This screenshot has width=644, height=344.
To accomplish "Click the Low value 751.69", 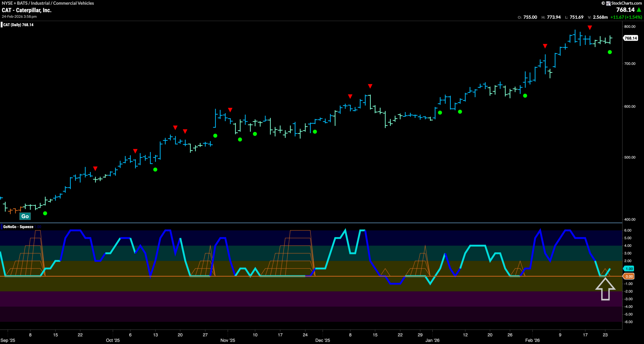I will point(577,17).
